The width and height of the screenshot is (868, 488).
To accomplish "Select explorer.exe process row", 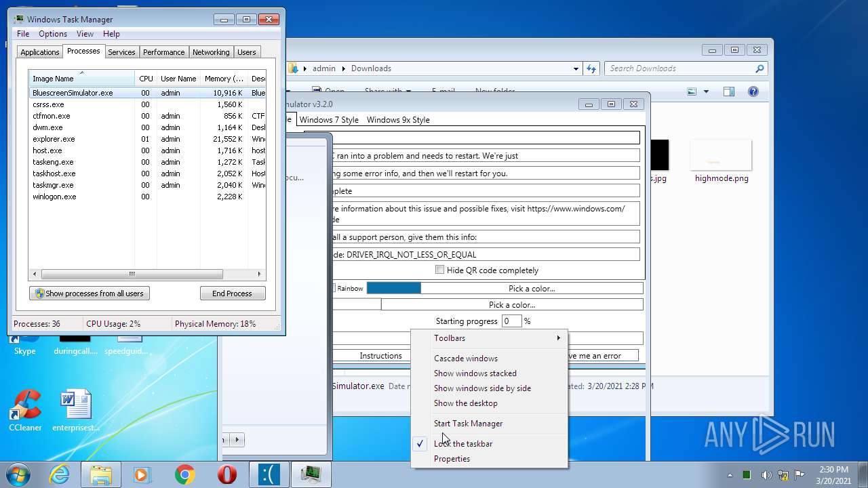I will tap(148, 139).
